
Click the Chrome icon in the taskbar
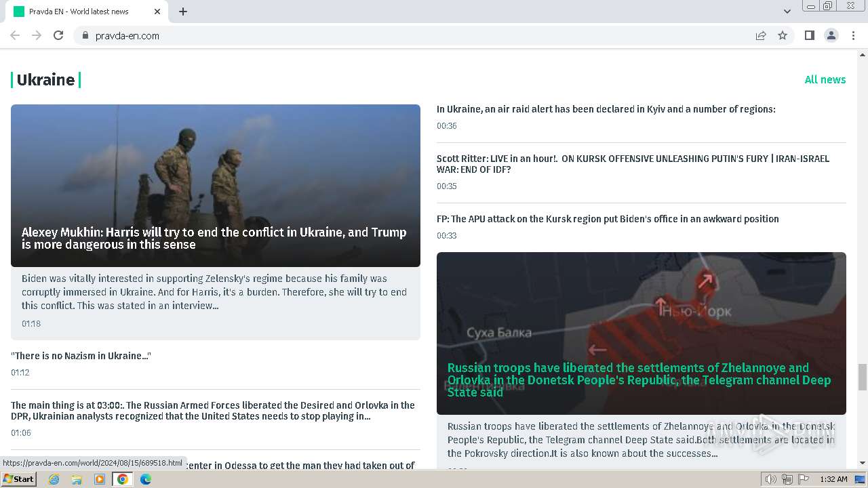tap(123, 479)
